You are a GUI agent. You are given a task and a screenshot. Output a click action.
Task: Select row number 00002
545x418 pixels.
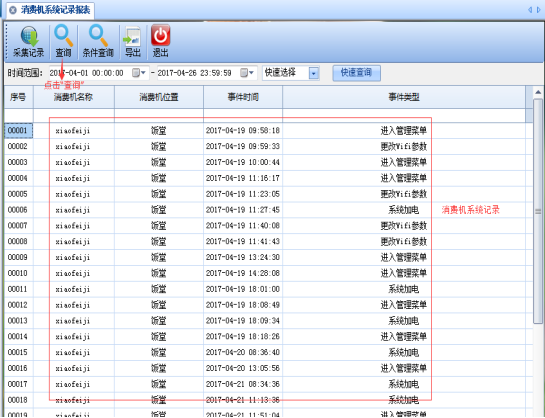pos(17,146)
